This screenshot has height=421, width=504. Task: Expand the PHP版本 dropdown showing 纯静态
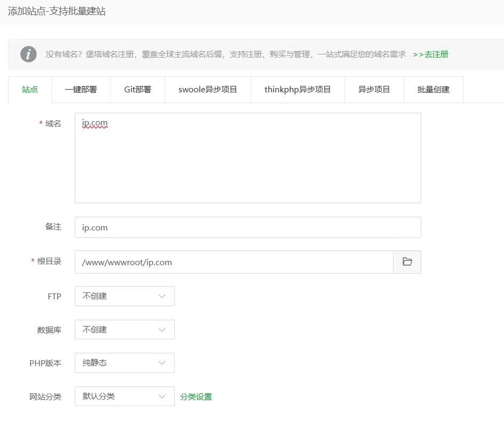coord(125,363)
